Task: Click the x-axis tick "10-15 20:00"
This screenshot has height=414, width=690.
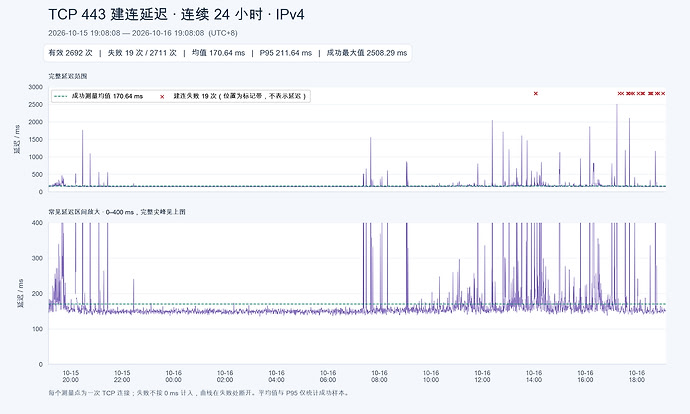Action: coord(70,376)
